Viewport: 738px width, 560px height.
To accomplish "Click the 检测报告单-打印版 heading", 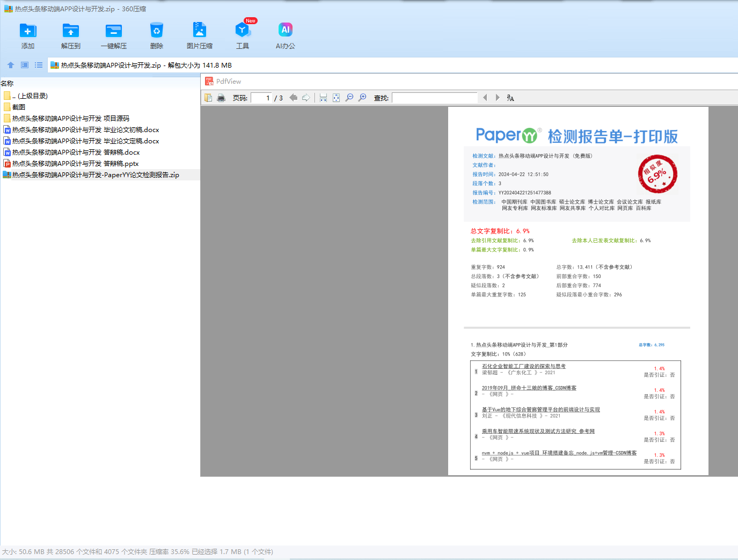I will 613,136.
